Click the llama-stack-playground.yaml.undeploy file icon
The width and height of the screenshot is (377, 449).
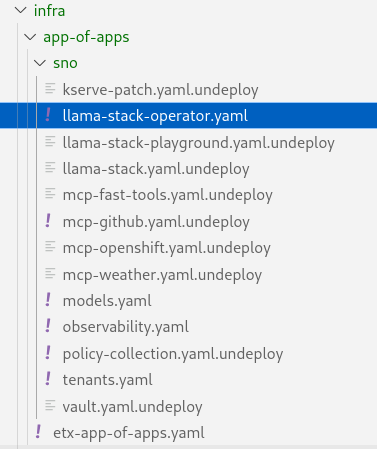pos(50,142)
